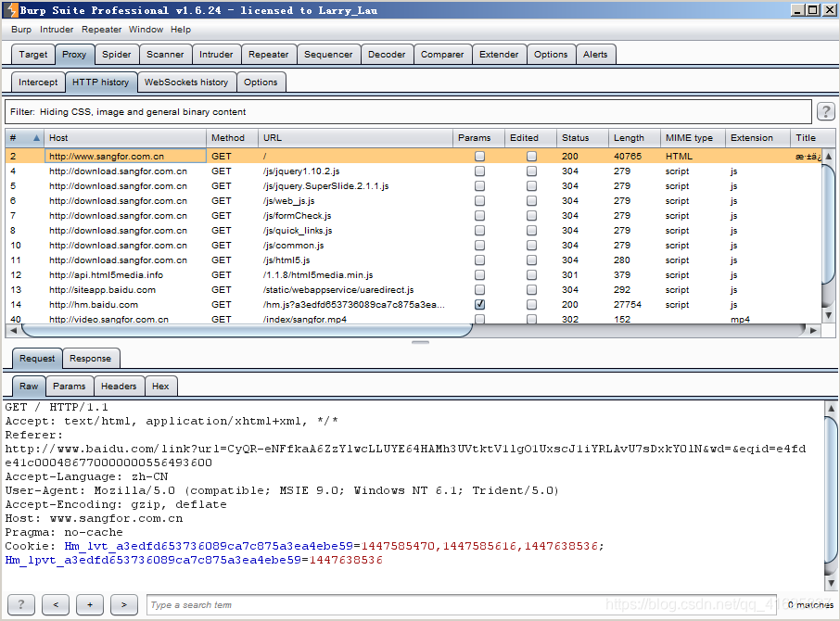840x621 pixels.
Task: Sort by the Method column header
Action: coord(232,138)
